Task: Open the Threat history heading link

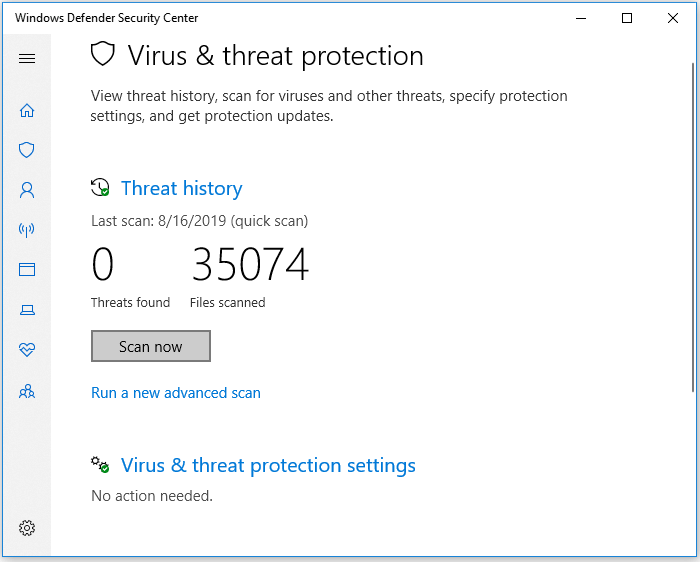Action: 181,188
